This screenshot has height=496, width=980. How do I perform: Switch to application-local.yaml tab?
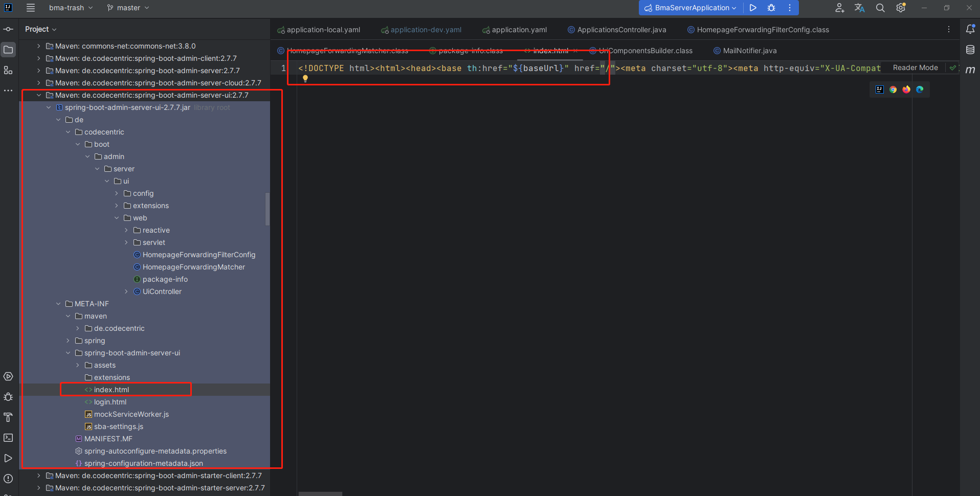pyautogui.click(x=319, y=30)
